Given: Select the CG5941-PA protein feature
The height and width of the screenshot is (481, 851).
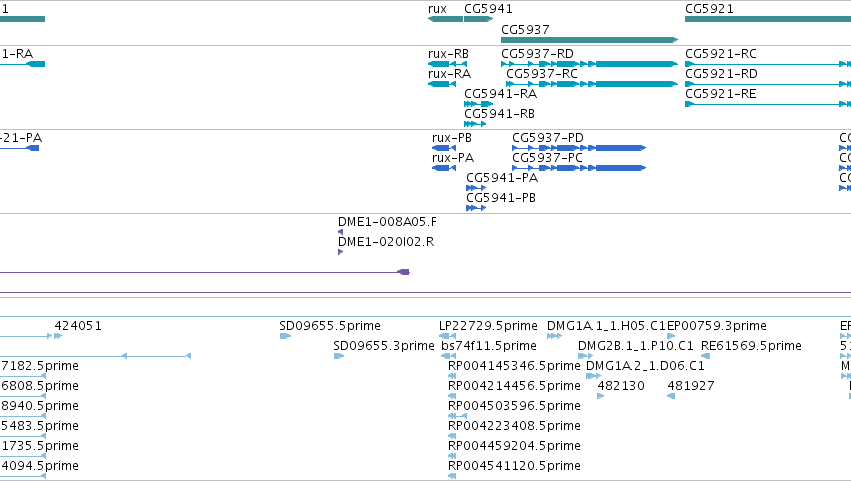Looking at the screenshot, I should pos(476,188).
